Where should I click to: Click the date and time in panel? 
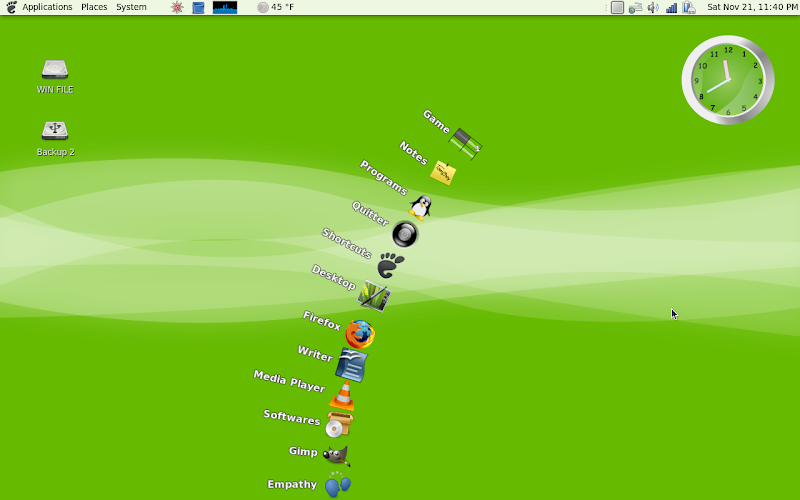tap(753, 7)
